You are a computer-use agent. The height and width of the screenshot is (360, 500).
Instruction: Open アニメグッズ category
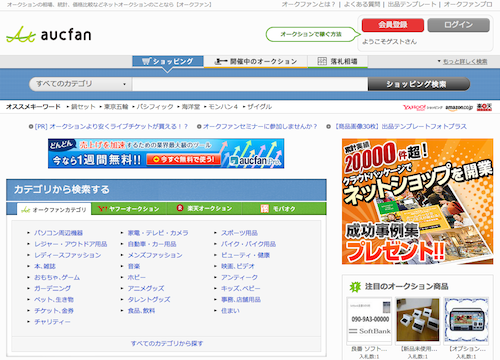click(x=146, y=288)
